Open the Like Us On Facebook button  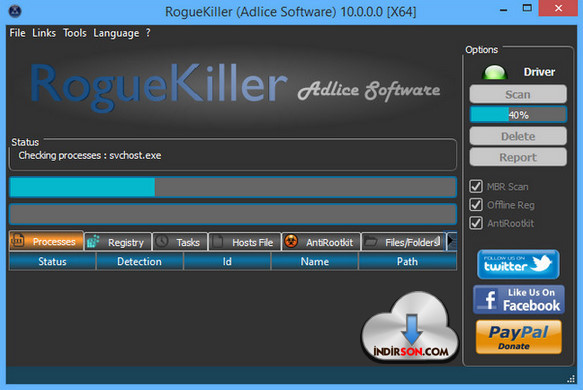pos(519,300)
